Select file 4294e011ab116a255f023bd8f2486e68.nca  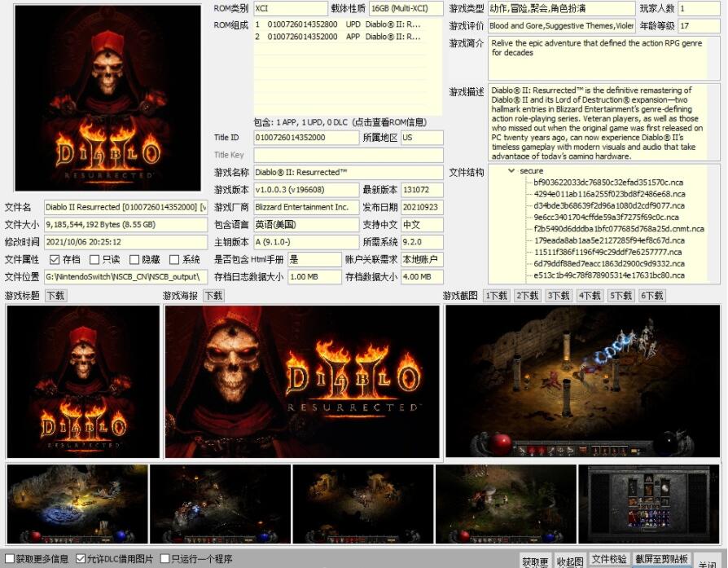[x=609, y=194]
